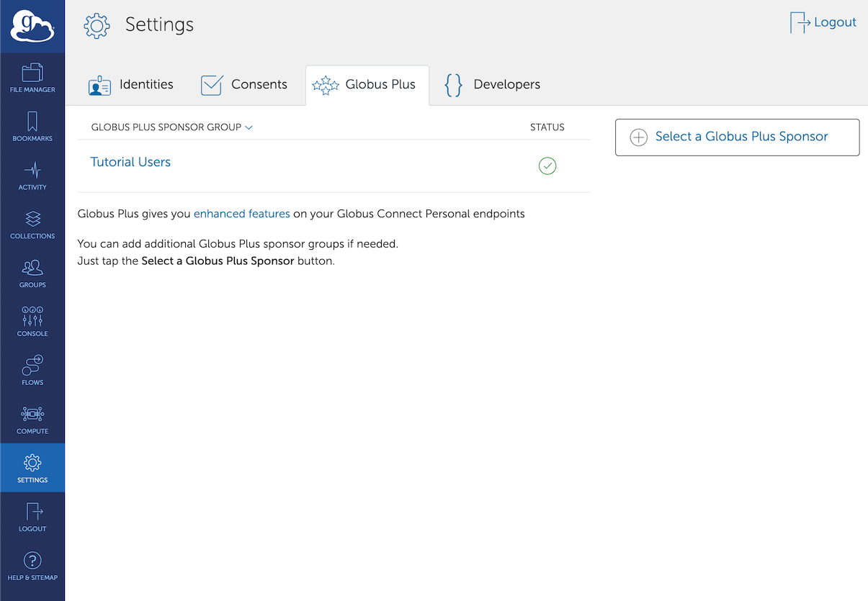Select Settings in the sidebar
Viewport: 868px width, 601px height.
pyautogui.click(x=32, y=468)
